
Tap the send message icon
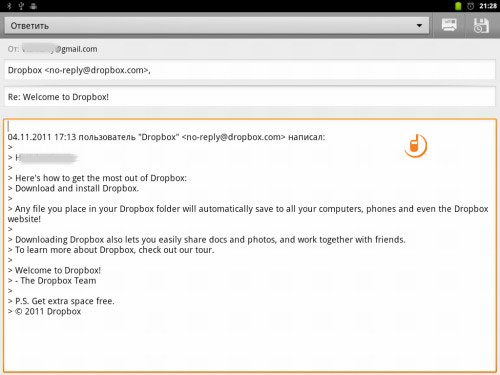tap(449, 25)
